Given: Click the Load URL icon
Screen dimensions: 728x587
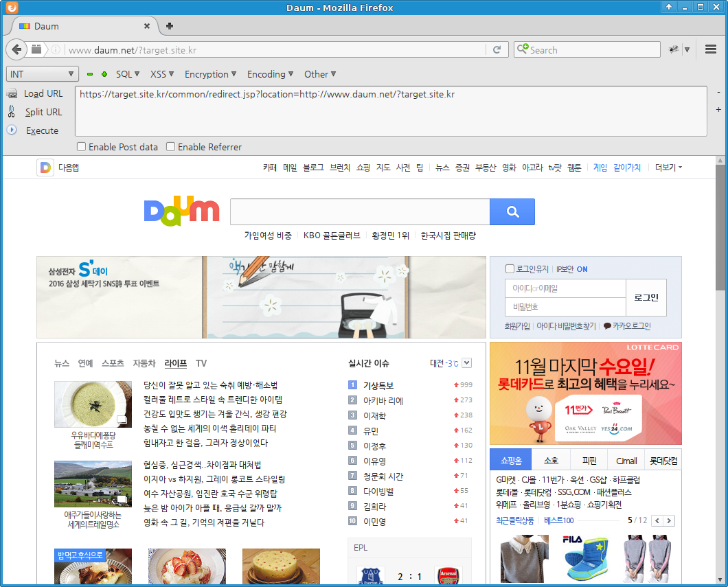Looking at the screenshot, I should 12,94.
